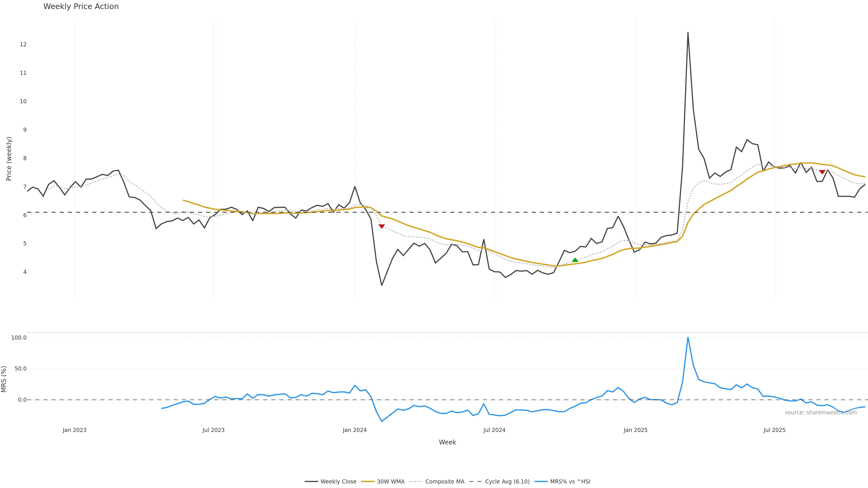Click the MRS line peak at 100
The height and width of the screenshot is (488, 868).
click(x=688, y=338)
